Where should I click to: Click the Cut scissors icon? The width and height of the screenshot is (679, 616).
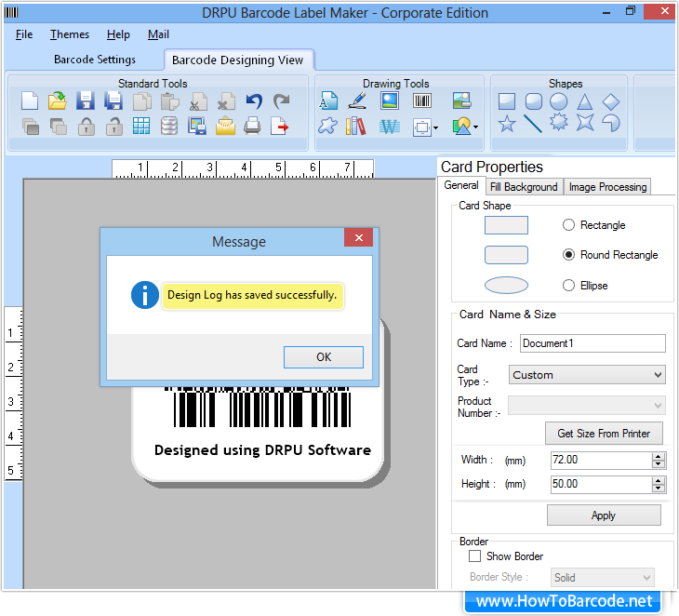point(198,101)
